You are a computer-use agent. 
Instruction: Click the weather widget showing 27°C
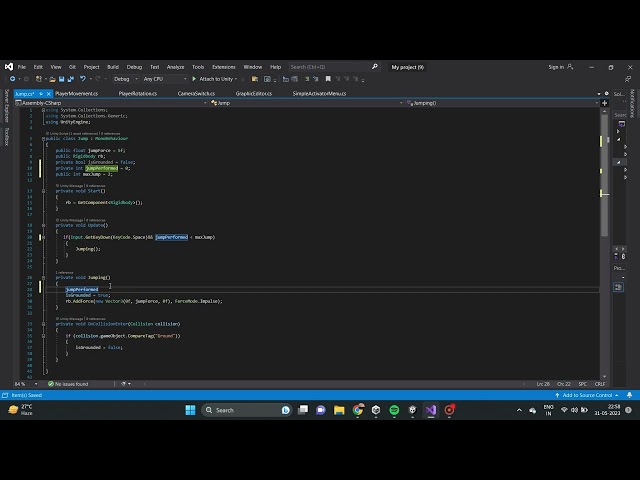[20, 410]
